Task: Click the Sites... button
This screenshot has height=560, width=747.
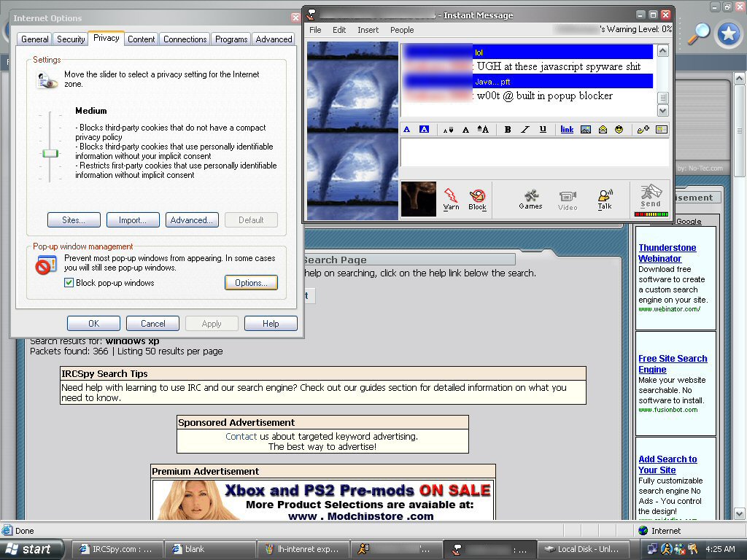Action: click(x=74, y=220)
